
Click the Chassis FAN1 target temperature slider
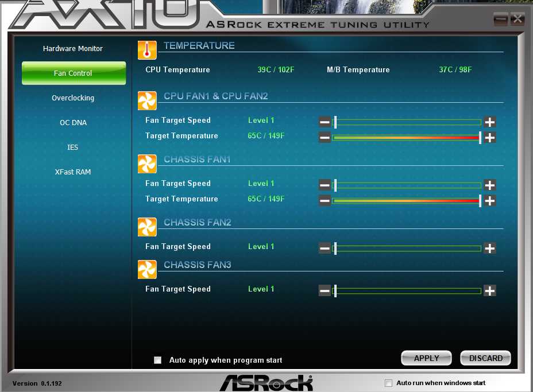(x=407, y=201)
